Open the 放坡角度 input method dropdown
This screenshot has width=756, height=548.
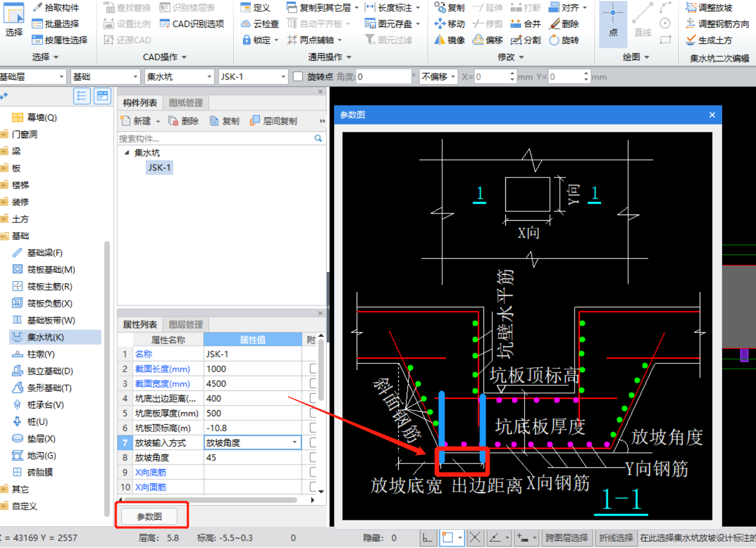[295, 443]
